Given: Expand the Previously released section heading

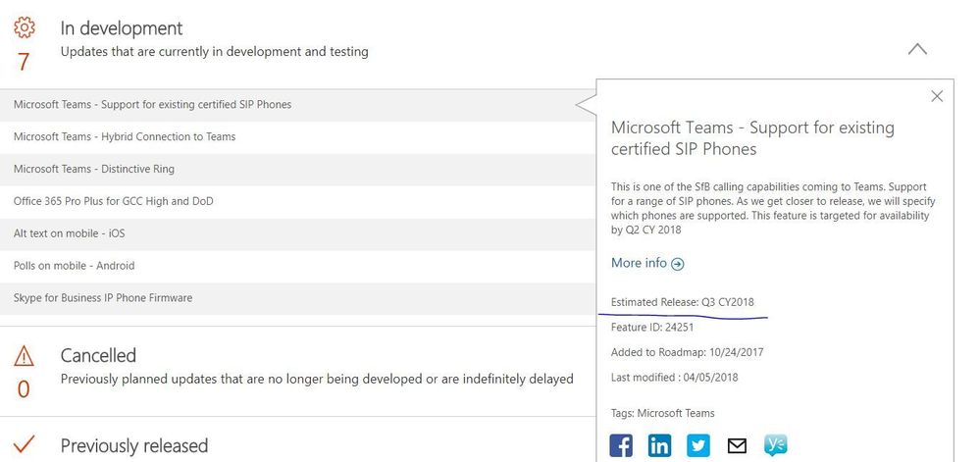Looking at the screenshot, I should (x=134, y=445).
